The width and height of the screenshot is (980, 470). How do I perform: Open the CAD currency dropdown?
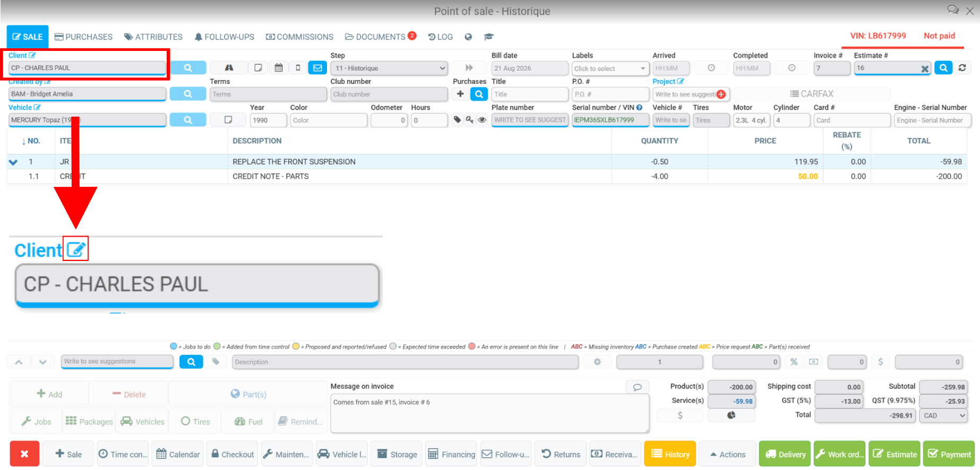pyautogui.click(x=944, y=415)
